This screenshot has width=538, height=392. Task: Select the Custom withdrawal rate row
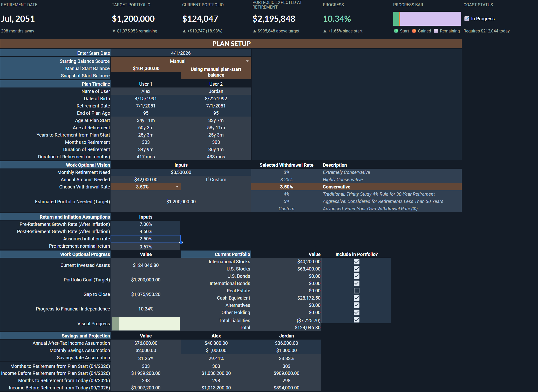(x=356, y=208)
